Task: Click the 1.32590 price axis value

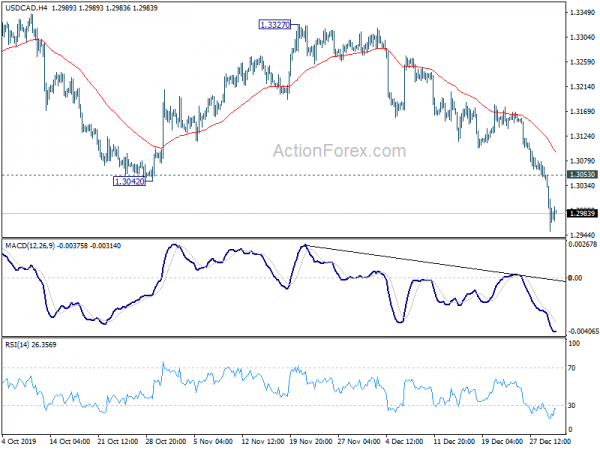Action: (x=582, y=62)
